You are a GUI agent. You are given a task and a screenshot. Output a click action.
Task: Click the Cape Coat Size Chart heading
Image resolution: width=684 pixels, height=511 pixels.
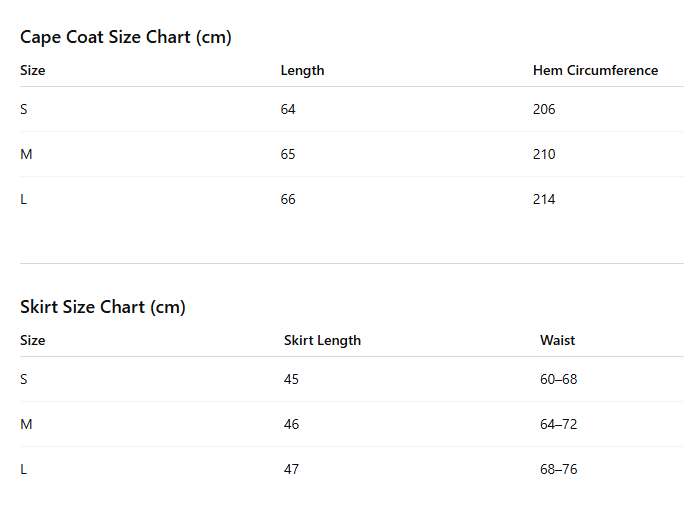pos(126,37)
